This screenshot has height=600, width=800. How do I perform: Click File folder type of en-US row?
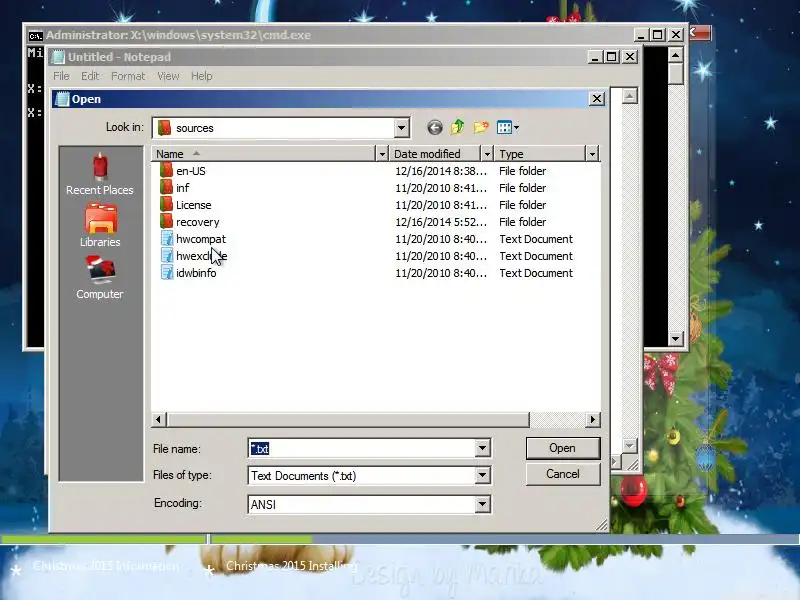coord(523,170)
